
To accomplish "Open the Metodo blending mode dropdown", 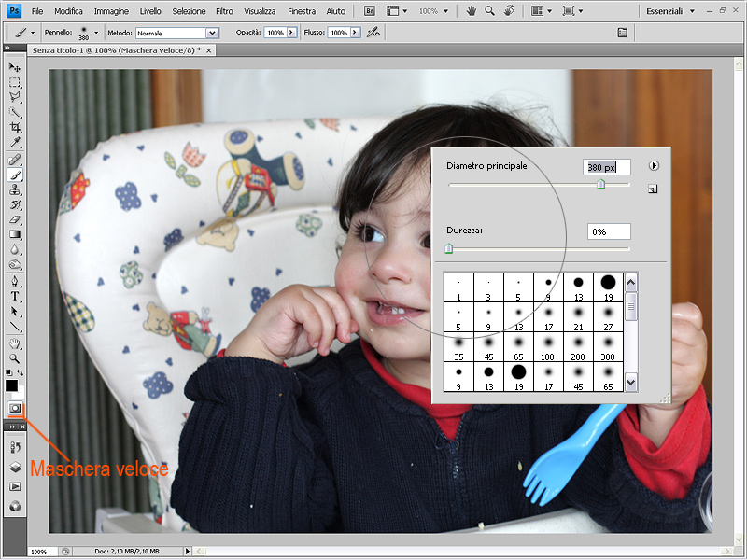I will tap(211, 33).
